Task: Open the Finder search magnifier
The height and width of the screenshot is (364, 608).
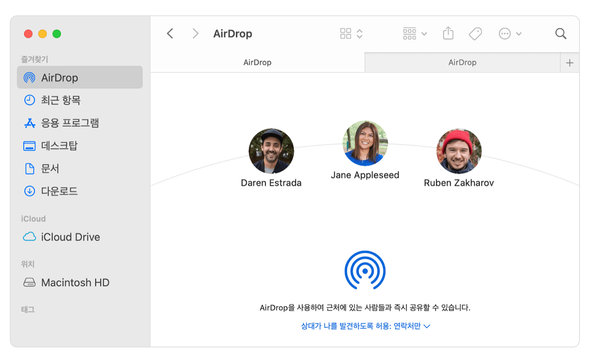Action: pyautogui.click(x=561, y=34)
